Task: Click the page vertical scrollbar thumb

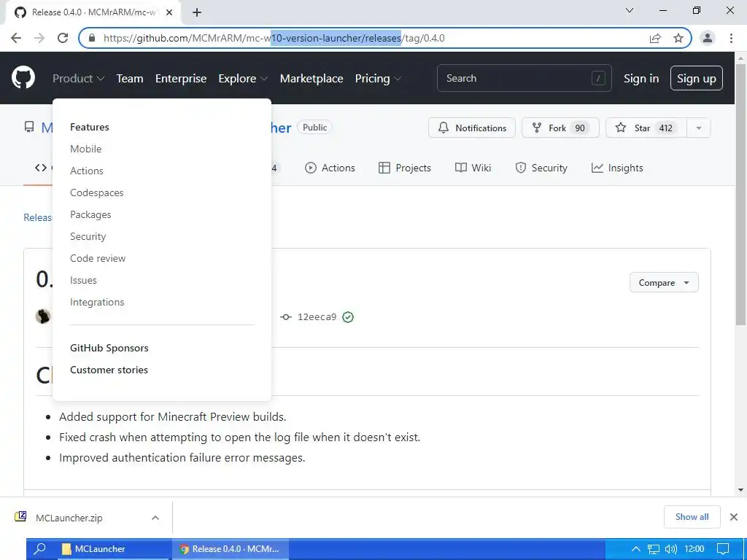Action: point(741,194)
